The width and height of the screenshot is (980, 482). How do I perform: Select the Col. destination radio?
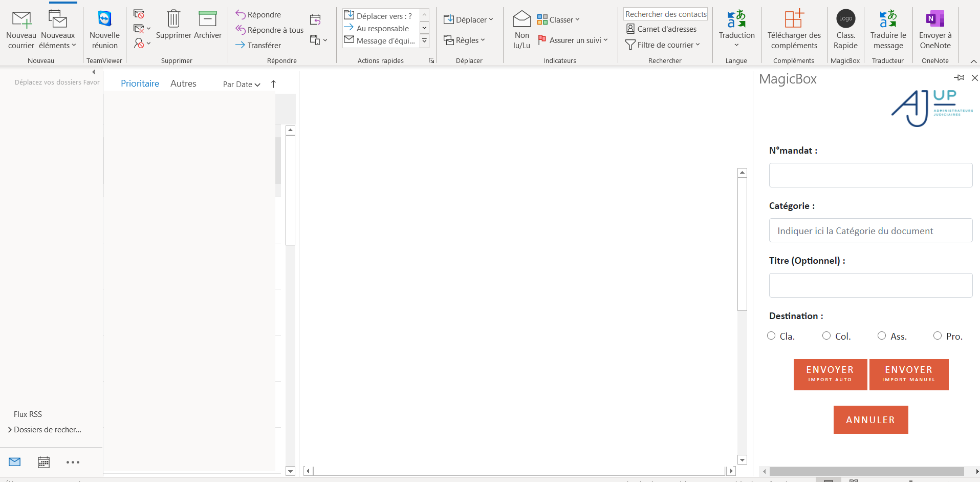(x=826, y=336)
